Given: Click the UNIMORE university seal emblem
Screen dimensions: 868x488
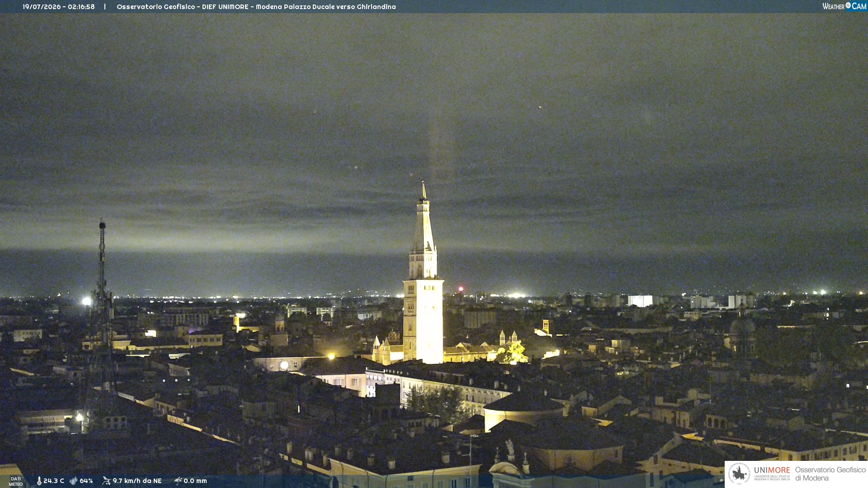Looking at the screenshot, I should pyautogui.click(x=739, y=474).
